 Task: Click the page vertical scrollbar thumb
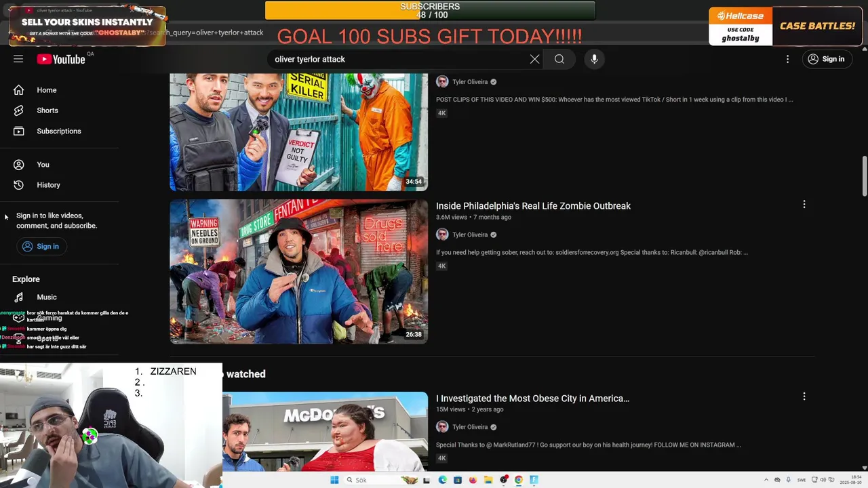point(865,175)
